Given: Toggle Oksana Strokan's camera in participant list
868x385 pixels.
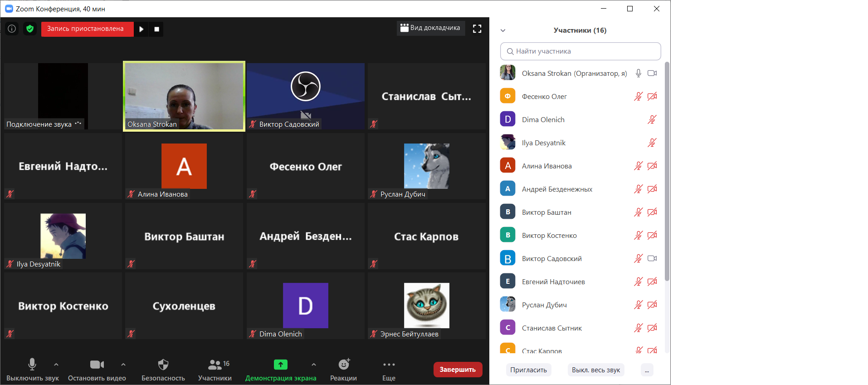Looking at the screenshot, I should tap(652, 73).
